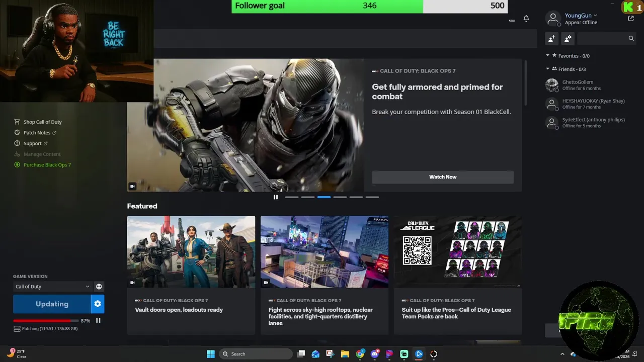Pause the update with the pause icon at 87%
The image size is (644, 362).
pyautogui.click(x=98, y=320)
